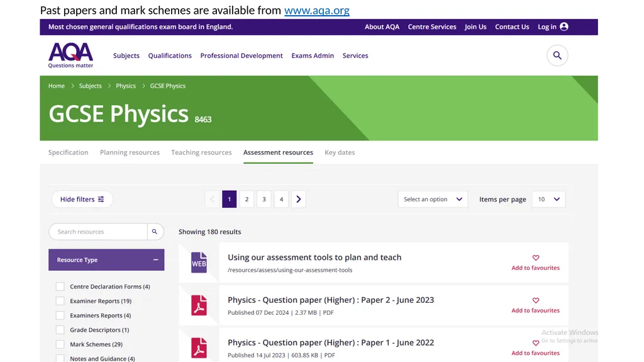Click Add to favourites for Paper 2 June 2023
Screen dimensions: 644x362
pos(536,310)
